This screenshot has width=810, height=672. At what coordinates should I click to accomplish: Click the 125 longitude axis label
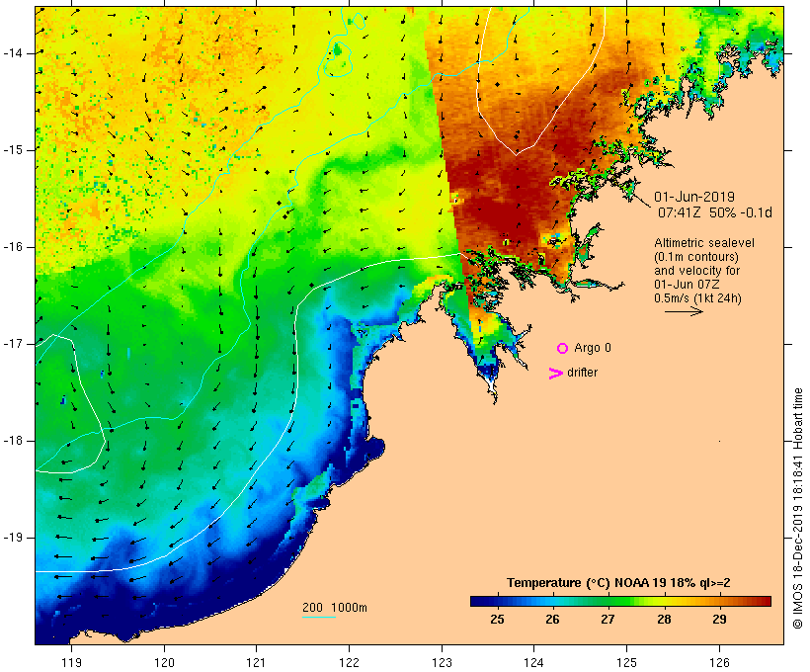point(626,662)
